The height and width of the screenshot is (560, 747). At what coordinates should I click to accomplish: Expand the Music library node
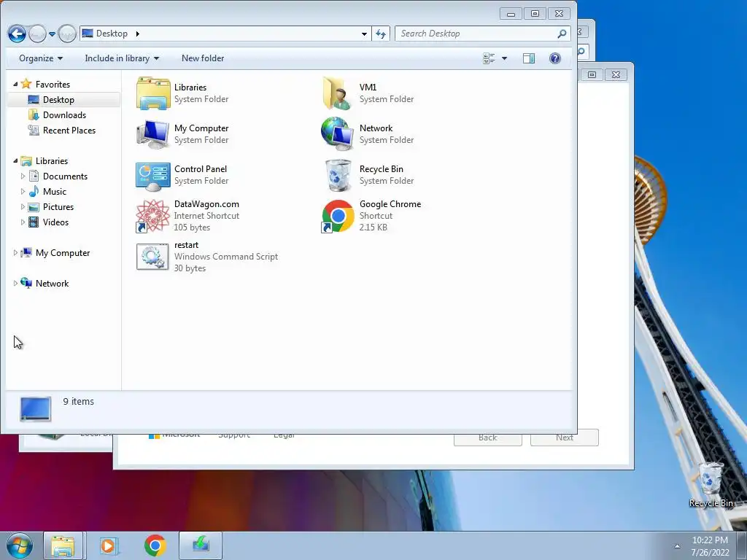pos(23,192)
